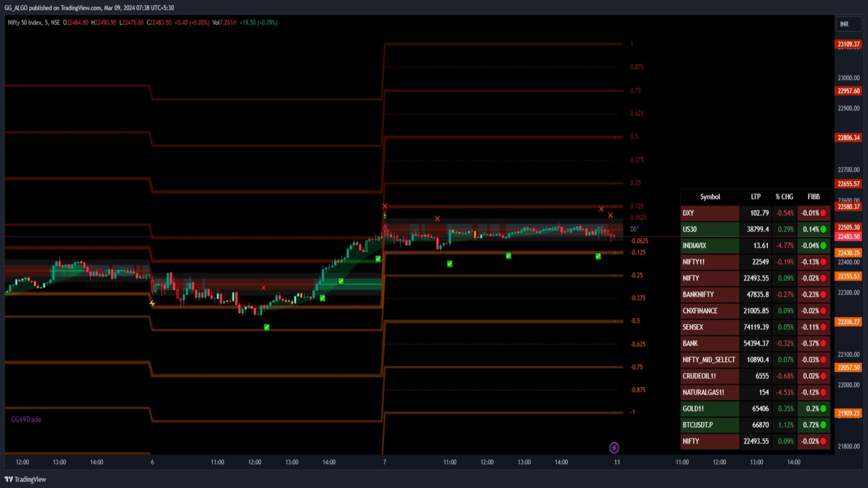Click the red status dot in the CNXFINANCE row
Image resolution: width=868 pixels, height=488 pixels.
click(x=823, y=311)
